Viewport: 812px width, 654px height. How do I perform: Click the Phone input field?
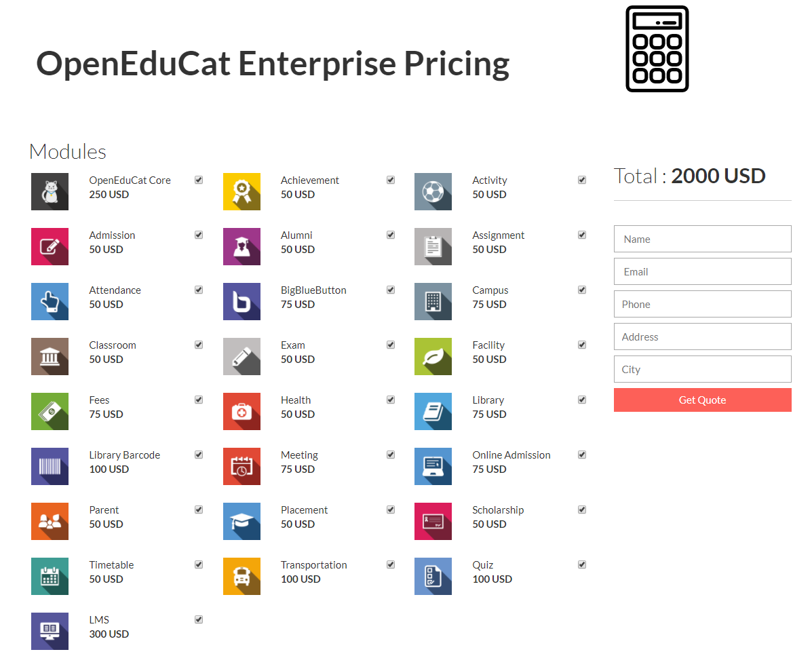pos(702,304)
